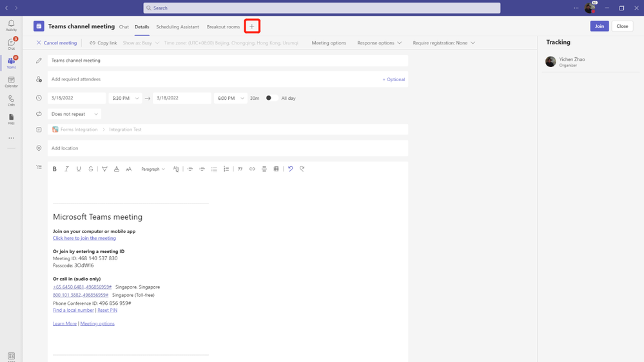Viewport: 644px width, 362px height.
Task: Open the end time 6:00 PM dropdown
Action: coord(230,98)
